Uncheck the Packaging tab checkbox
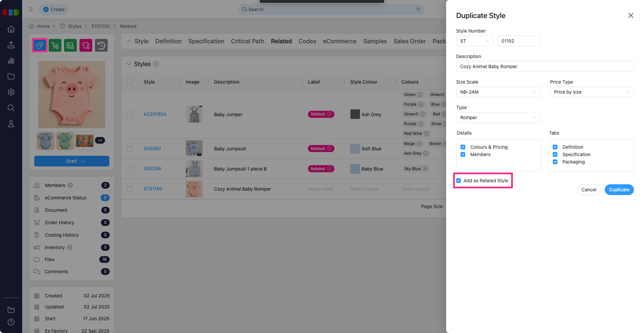The image size is (644, 333). tap(555, 162)
